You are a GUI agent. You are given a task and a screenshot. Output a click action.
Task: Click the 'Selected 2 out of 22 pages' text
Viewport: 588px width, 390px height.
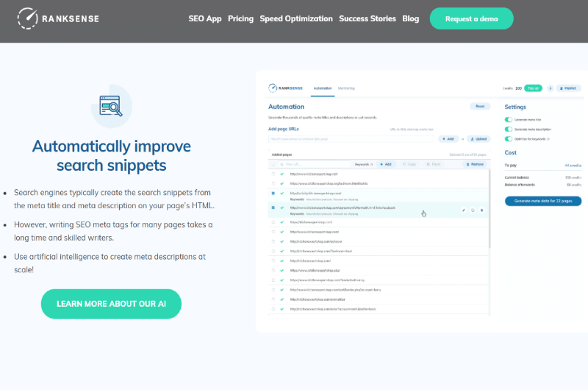tap(468, 155)
